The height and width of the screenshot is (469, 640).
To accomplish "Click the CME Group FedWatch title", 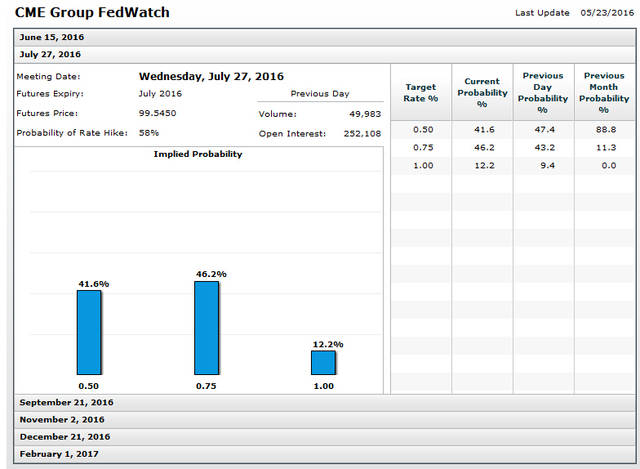I will pos(92,13).
